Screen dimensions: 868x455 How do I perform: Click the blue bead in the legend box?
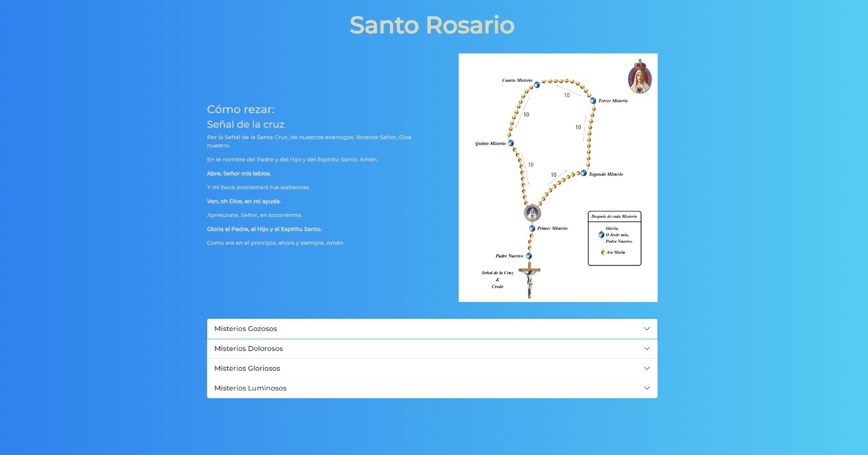(x=601, y=235)
